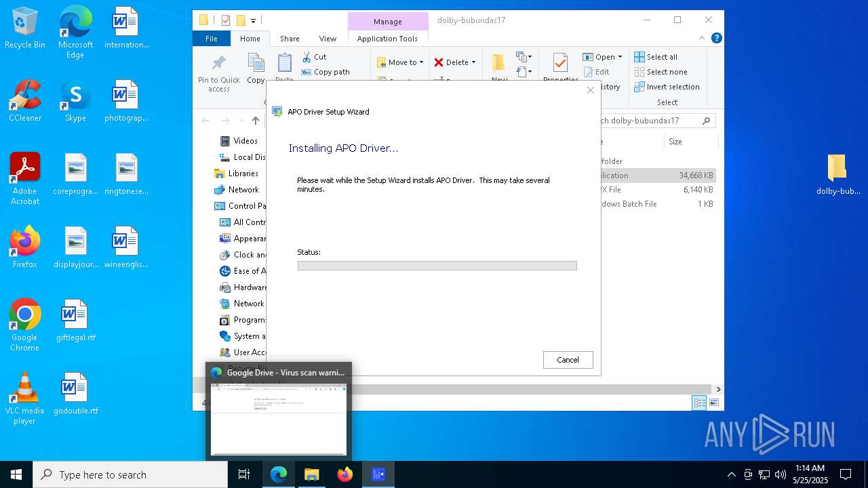Open the Recycle Bin desktop icon

[x=25, y=28]
